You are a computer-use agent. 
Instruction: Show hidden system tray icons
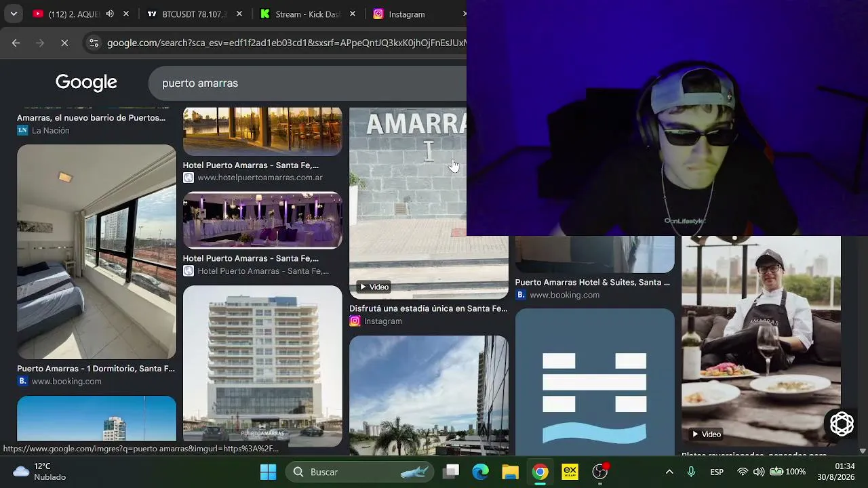coord(669,472)
